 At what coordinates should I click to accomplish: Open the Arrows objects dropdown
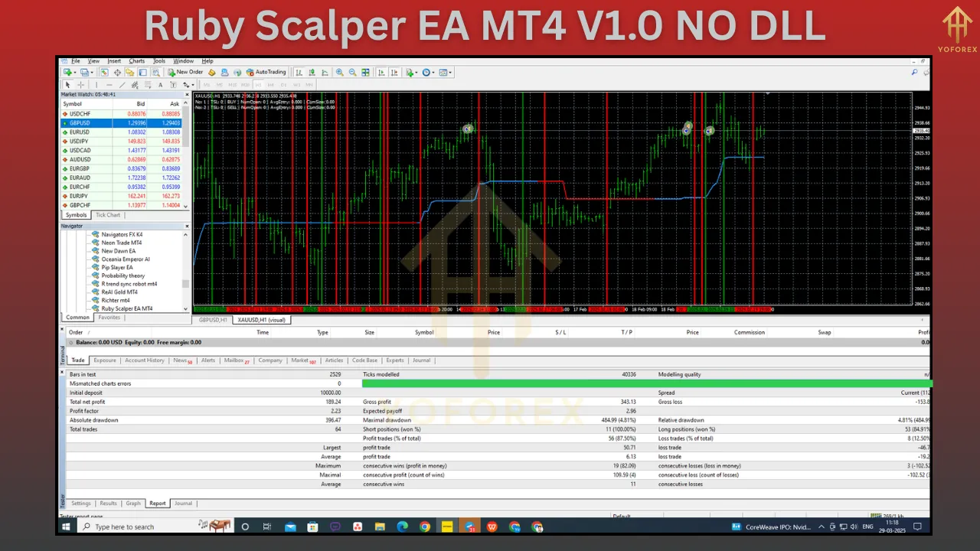pyautogui.click(x=188, y=85)
